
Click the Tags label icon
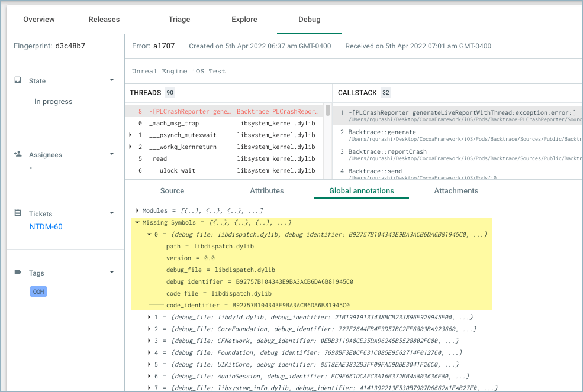click(x=18, y=272)
